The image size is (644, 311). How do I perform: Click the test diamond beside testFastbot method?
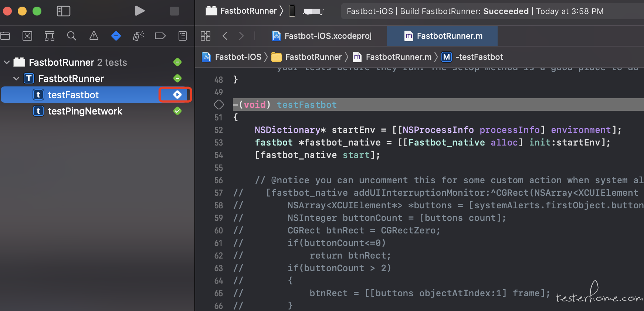pos(219,105)
